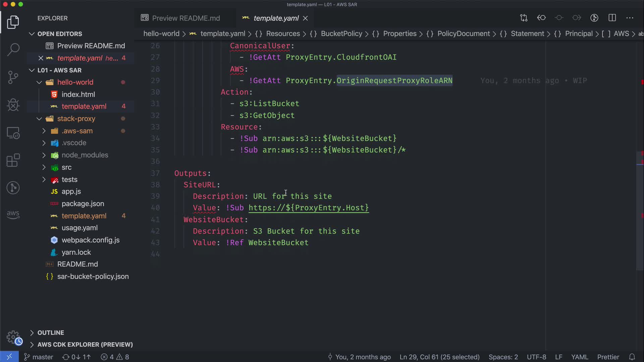Expand the OUTLINE section
This screenshot has height=362, width=644.
[50, 333]
